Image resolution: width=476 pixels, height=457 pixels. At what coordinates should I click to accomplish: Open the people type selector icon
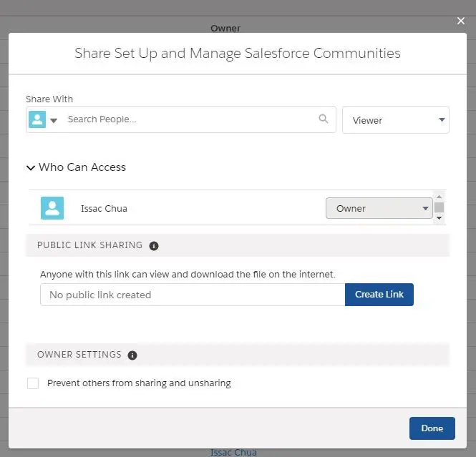(37, 119)
